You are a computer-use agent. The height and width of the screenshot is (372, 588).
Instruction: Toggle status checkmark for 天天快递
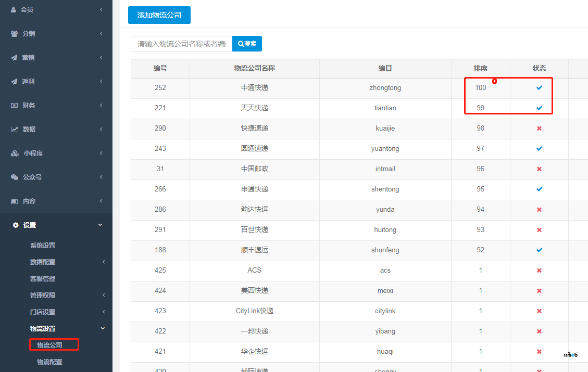[539, 108]
